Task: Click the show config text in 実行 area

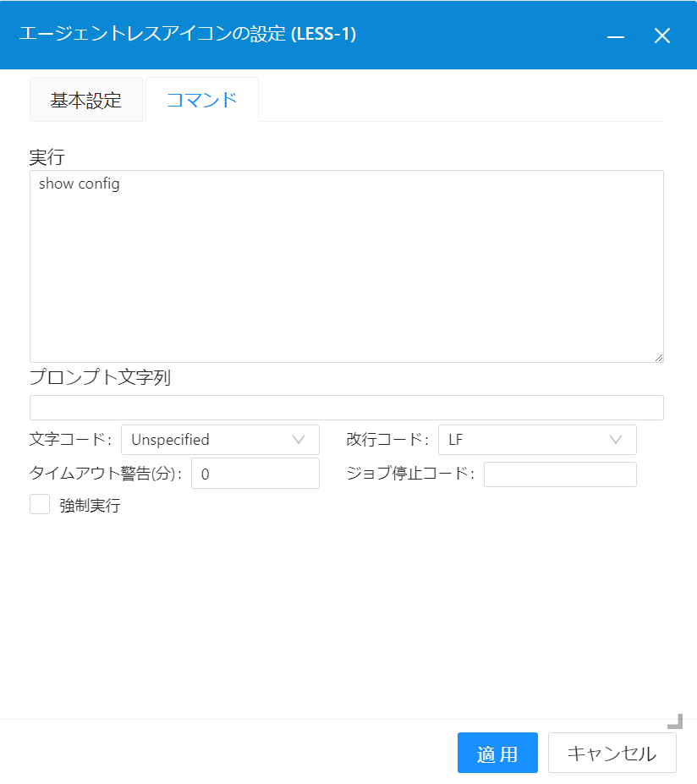Action: (78, 183)
